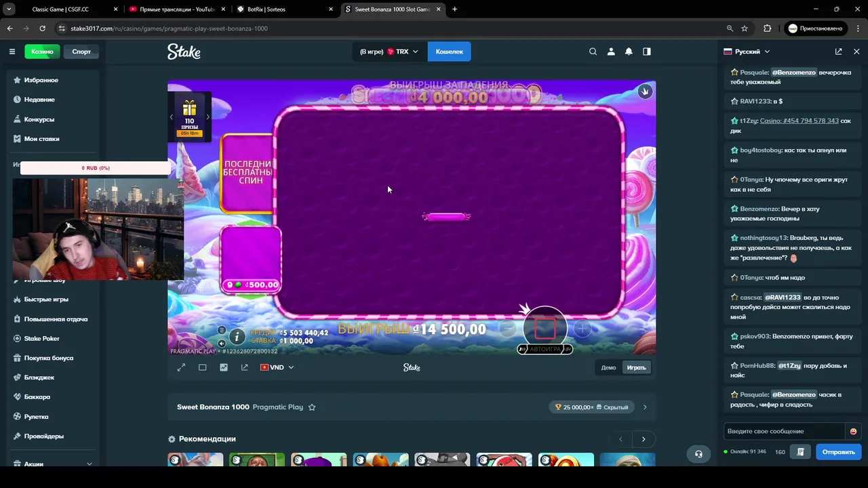Reload the page
The height and width of the screenshot is (488, 868).
pos(42,28)
